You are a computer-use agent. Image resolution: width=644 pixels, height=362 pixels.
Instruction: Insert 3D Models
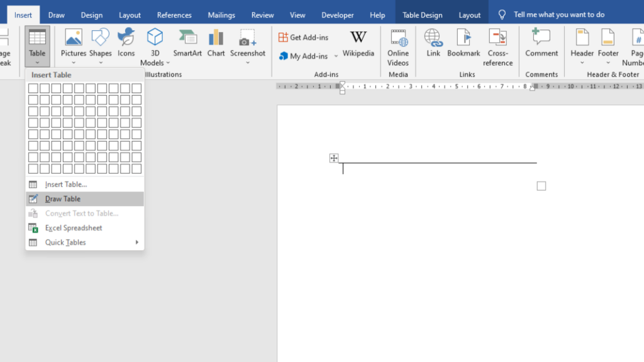[155, 47]
